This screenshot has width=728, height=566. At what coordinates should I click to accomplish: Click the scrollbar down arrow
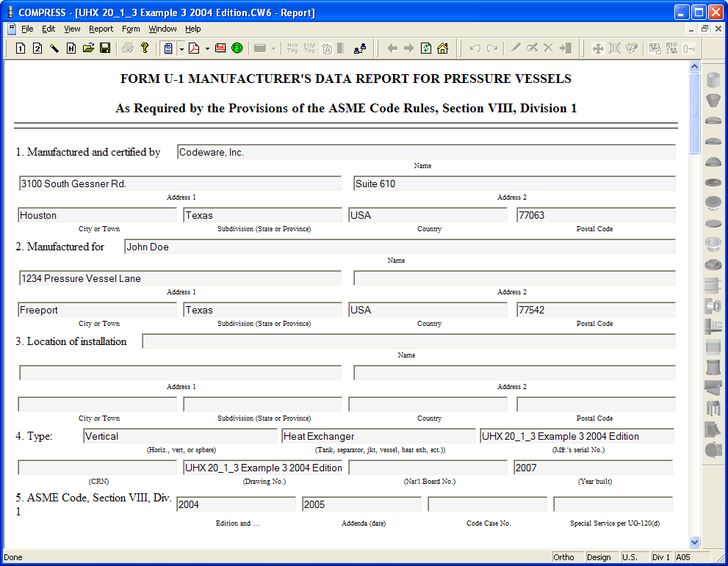694,542
